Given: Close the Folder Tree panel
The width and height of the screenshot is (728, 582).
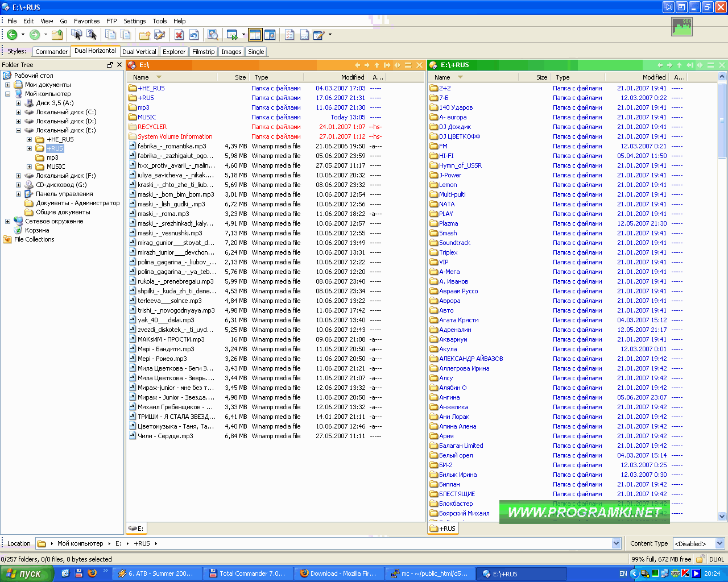Looking at the screenshot, I should (x=119, y=65).
